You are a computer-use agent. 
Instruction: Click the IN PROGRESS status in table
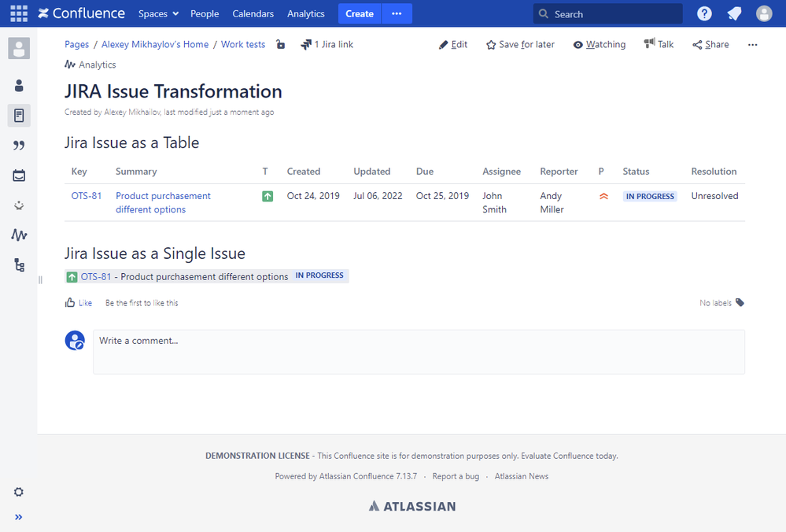click(x=650, y=197)
